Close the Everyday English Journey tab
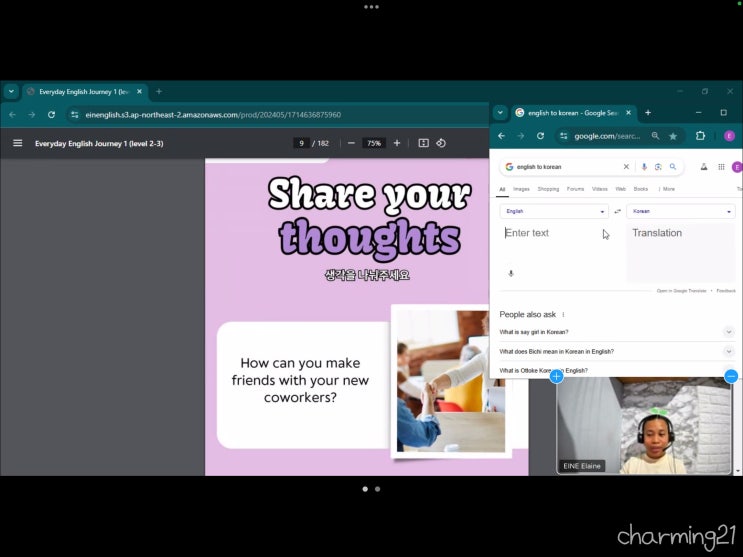 pyautogui.click(x=139, y=91)
